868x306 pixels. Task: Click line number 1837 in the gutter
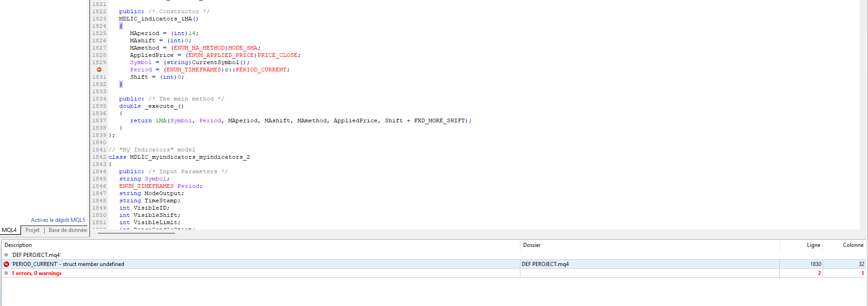click(99, 120)
